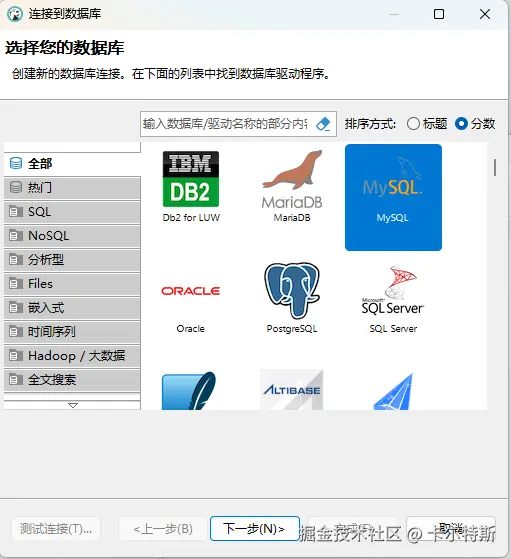
Task: Click the 测试连接(T)... button
Action: coord(56,528)
